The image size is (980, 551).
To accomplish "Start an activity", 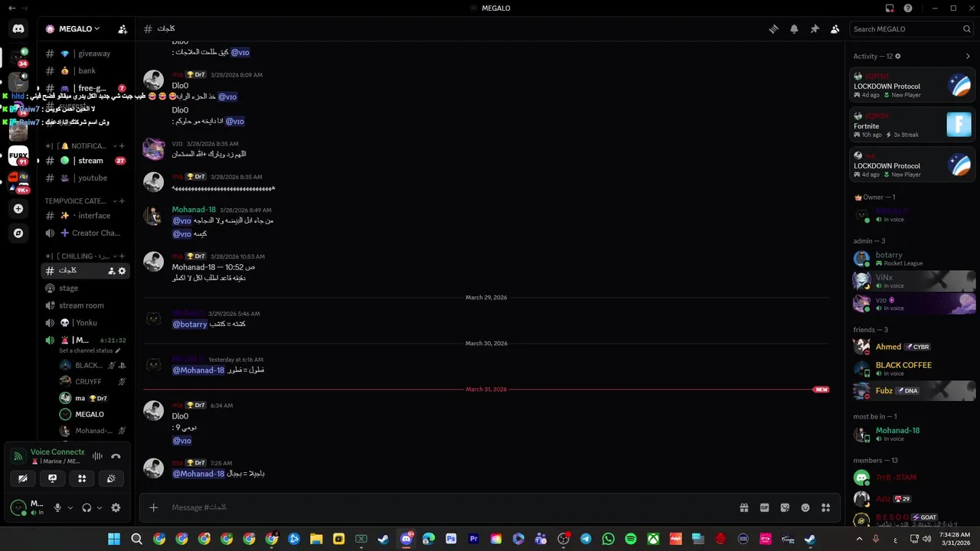I will [x=82, y=478].
